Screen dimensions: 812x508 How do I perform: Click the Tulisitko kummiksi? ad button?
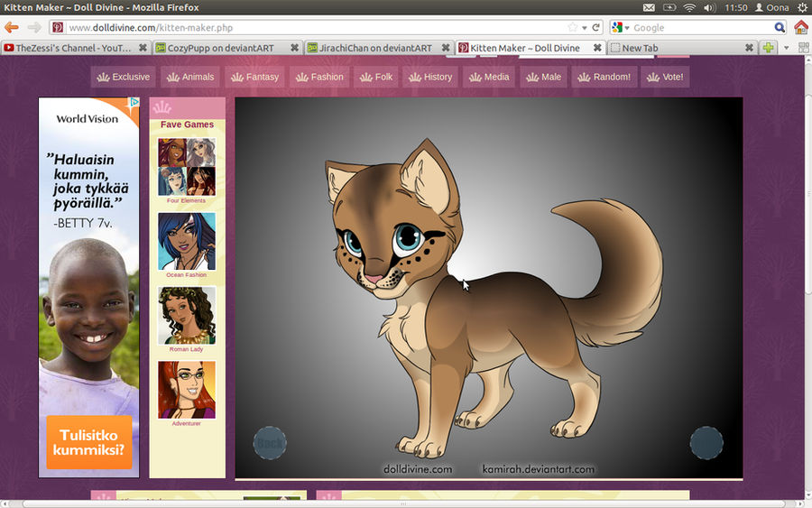click(x=89, y=442)
